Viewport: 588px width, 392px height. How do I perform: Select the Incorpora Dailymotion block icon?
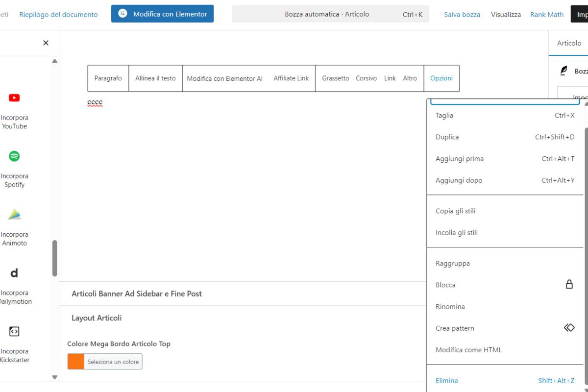pos(14,273)
